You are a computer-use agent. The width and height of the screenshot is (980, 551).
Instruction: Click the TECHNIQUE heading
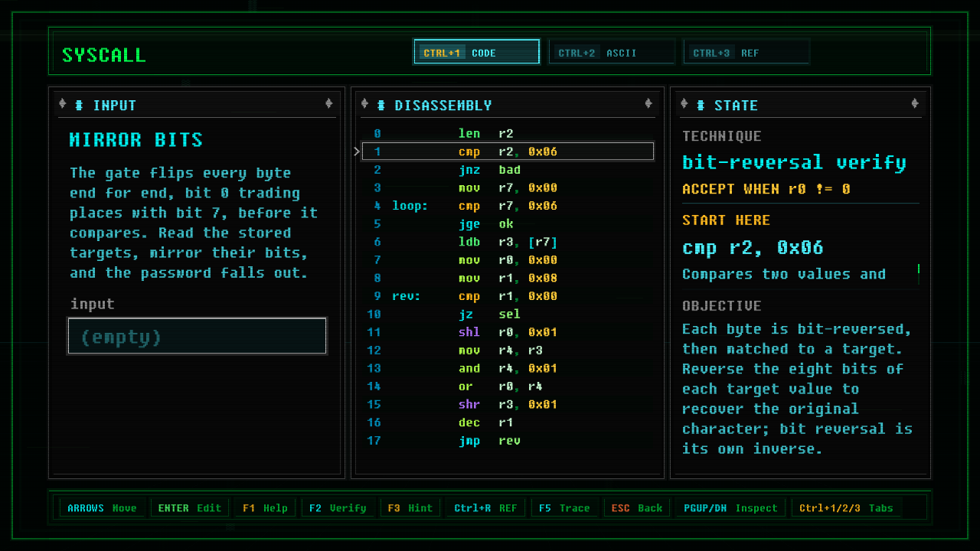click(x=722, y=136)
